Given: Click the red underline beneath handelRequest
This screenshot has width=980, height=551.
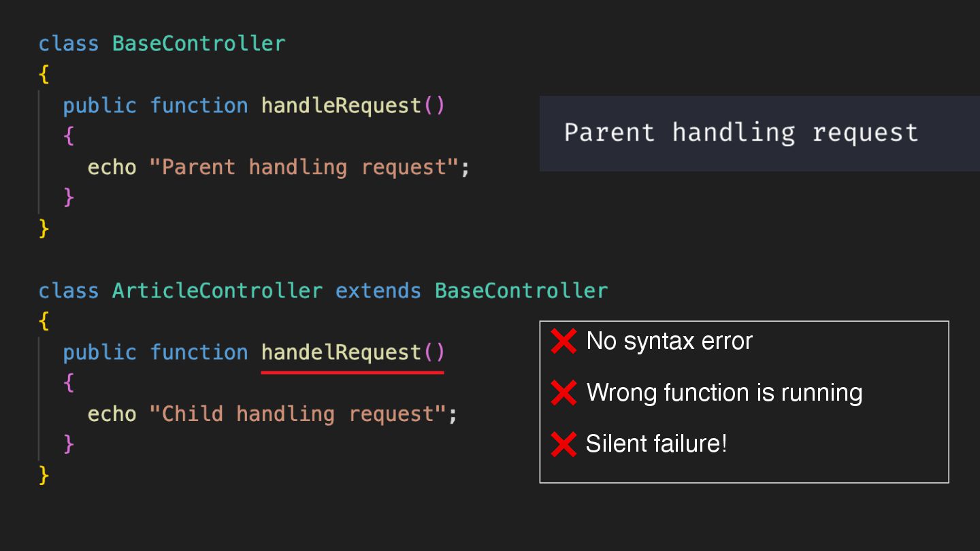Looking at the screenshot, I should tap(352, 372).
